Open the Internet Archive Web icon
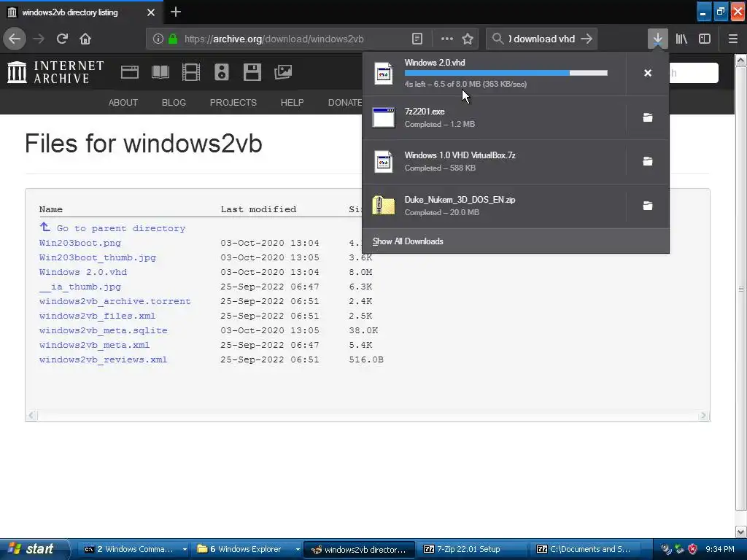 130,72
